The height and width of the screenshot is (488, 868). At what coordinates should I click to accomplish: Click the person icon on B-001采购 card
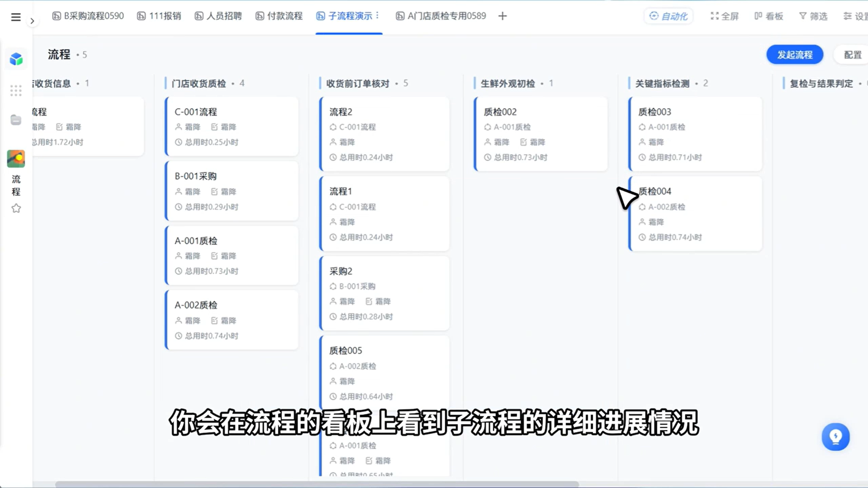tap(178, 191)
